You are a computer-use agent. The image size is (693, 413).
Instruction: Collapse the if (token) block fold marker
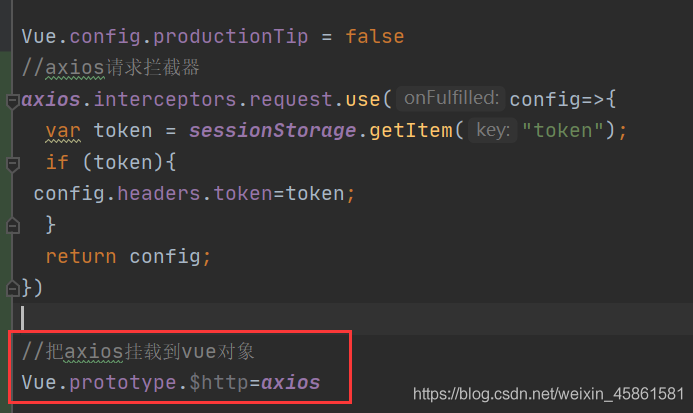(13, 164)
